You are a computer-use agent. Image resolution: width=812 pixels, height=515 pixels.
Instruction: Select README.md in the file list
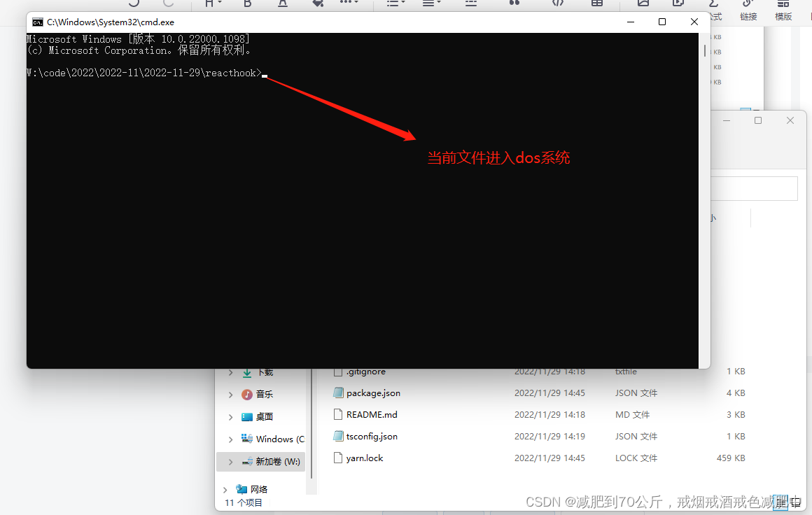(x=372, y=414)
